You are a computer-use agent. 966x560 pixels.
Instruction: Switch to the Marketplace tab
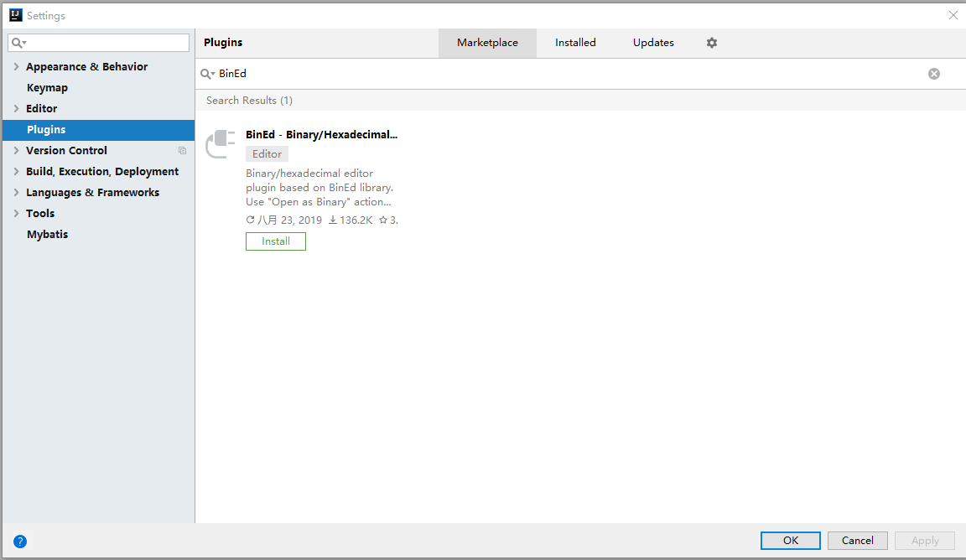coord(487,43)
